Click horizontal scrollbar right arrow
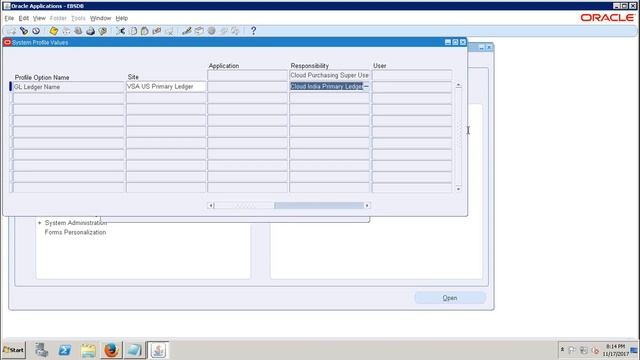640x360 pixels. coord(367,205)
